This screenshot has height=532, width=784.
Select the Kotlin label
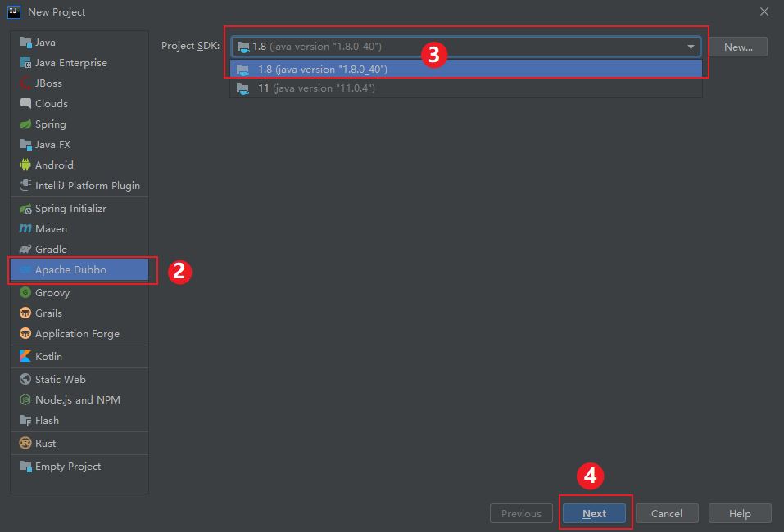click(48, 356)
